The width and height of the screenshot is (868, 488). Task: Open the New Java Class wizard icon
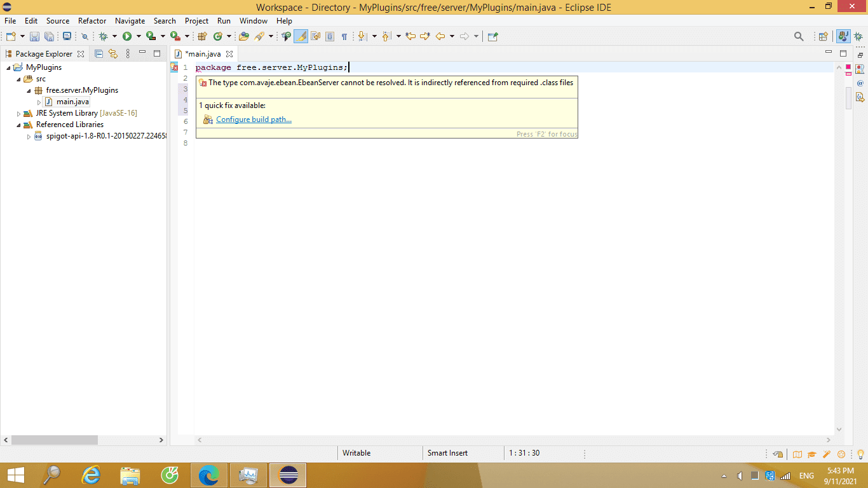(x=218, y=37)
